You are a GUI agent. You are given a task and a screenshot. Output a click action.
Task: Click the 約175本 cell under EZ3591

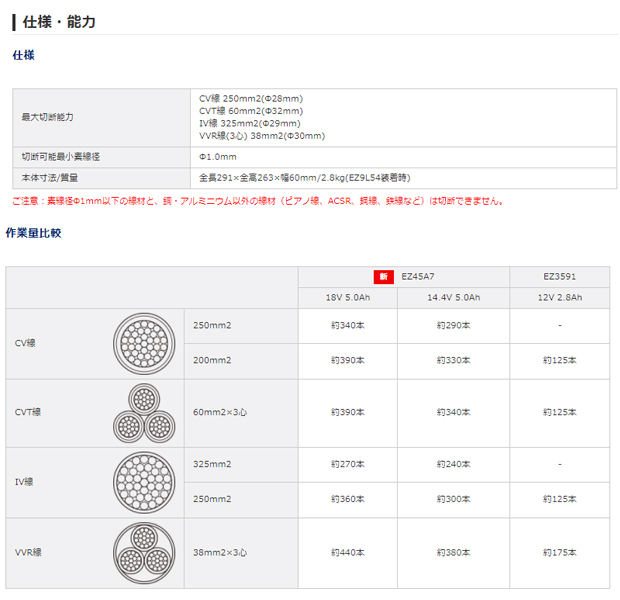pyautogui.click(x=559, y=550)
